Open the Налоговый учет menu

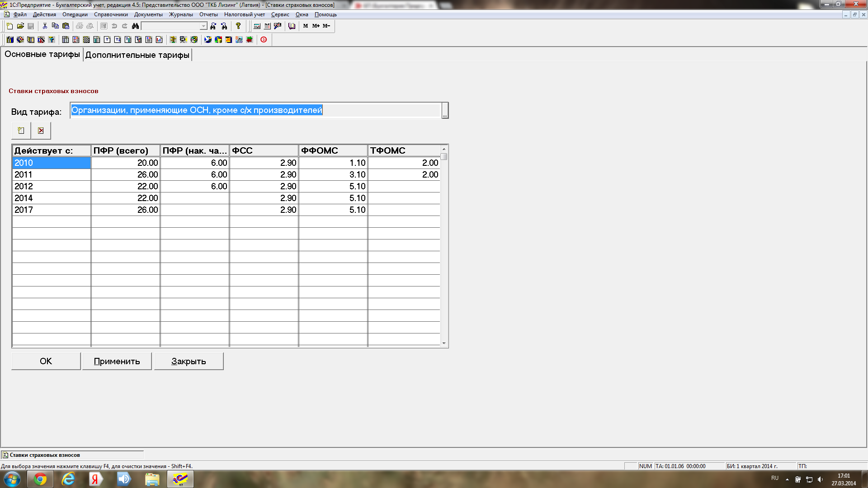point(244,14)
